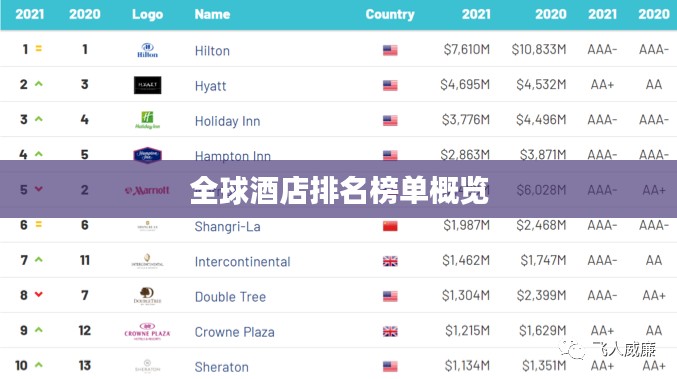Click the Logo column header

click(x=147, y=14)
